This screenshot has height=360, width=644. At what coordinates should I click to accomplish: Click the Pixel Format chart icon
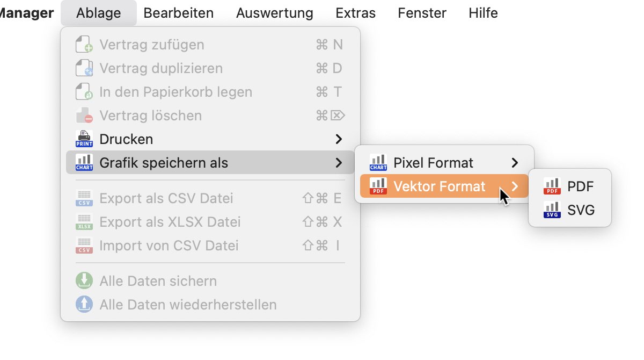(x=378, y=163)
